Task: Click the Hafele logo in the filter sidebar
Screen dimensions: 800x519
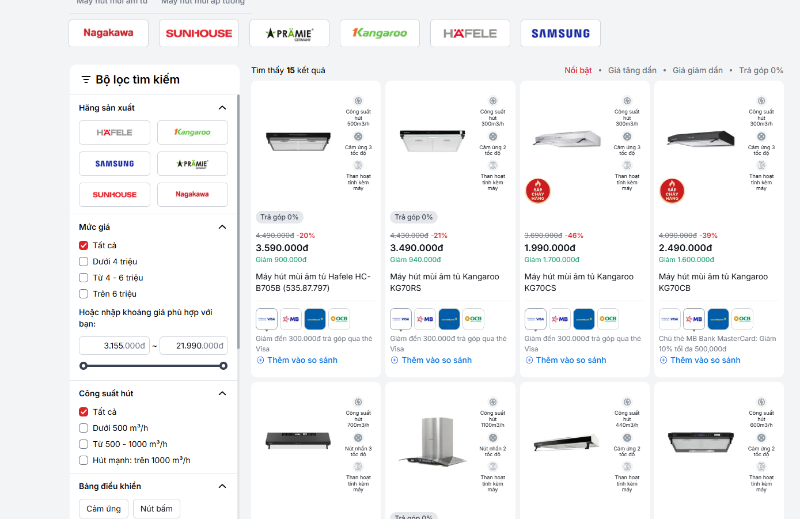Action: tap(114, 132)
